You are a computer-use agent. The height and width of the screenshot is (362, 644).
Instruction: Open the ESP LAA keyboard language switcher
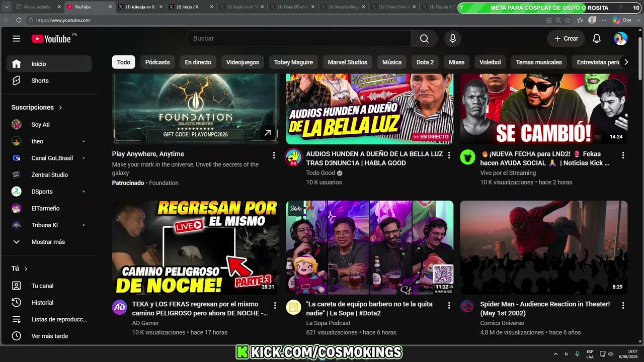pos(590,353)
